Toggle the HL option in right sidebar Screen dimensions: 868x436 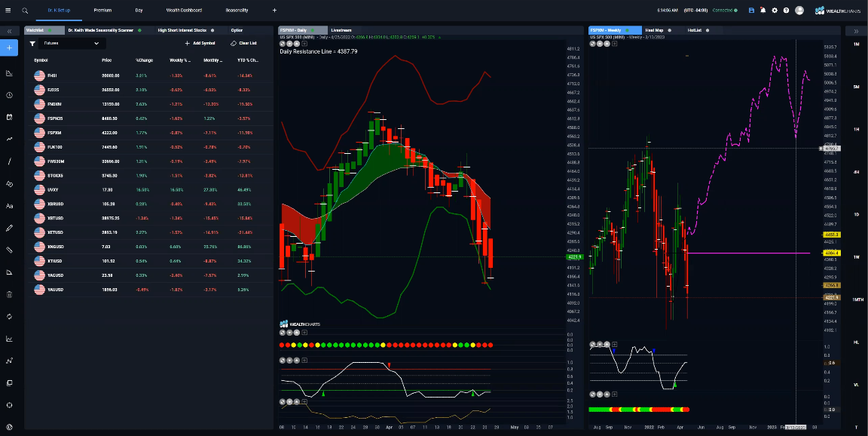click(856, 342)
